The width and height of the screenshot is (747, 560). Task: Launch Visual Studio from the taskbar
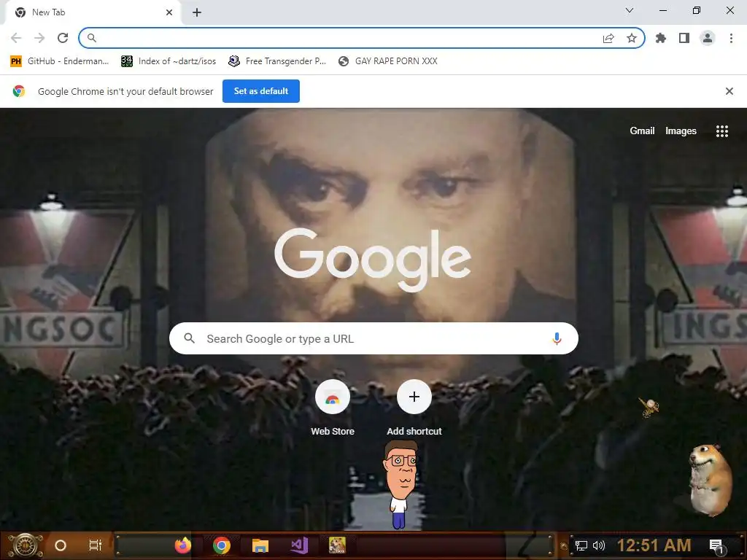[x=299, y=545]
